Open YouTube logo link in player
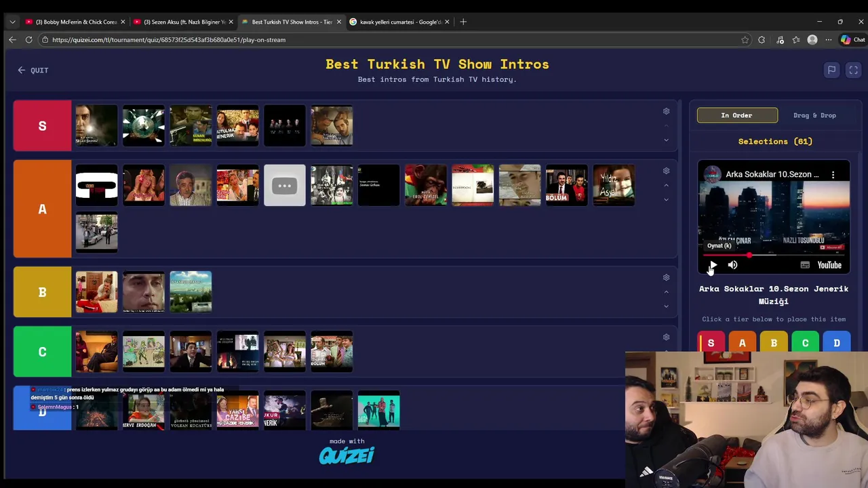This screenshot has width=868, height=488. (829, 265)
